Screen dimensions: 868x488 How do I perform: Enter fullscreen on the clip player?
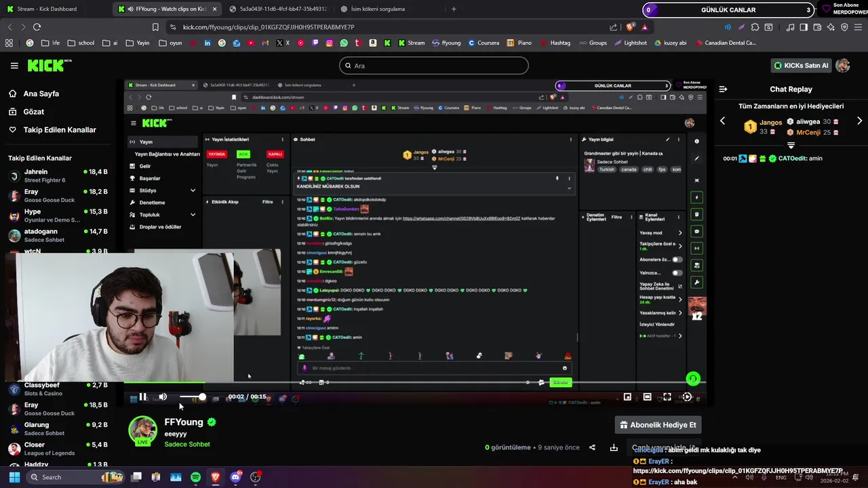667,396
